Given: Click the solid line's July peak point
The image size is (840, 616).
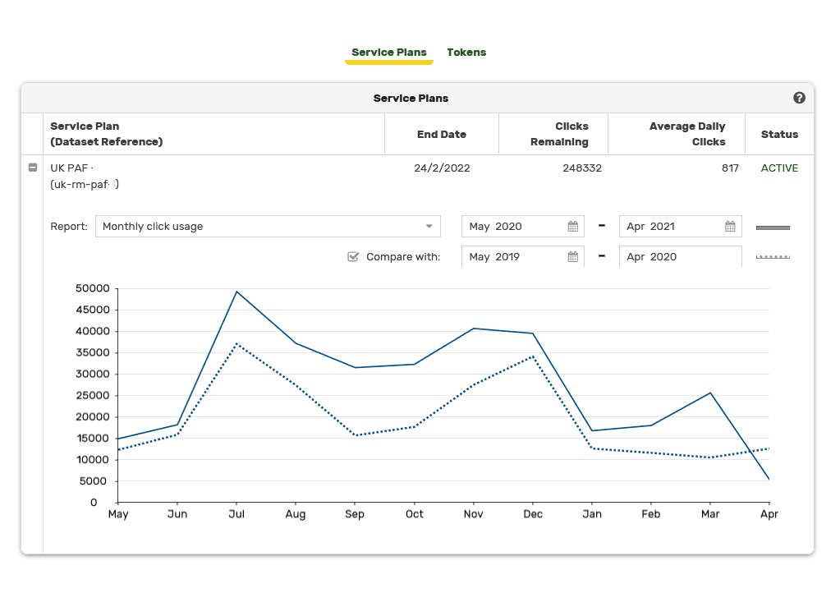Looking at the screenshot, I should point(236,292).
